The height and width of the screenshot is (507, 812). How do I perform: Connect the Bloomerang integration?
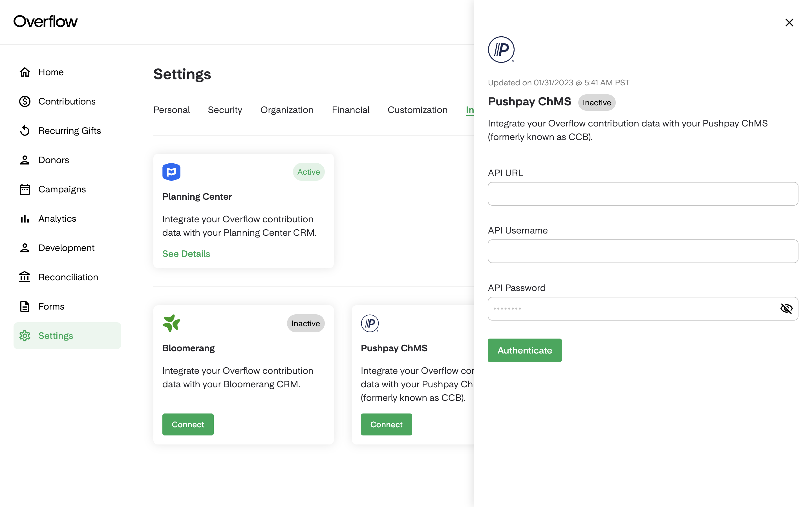pos(188,424)
